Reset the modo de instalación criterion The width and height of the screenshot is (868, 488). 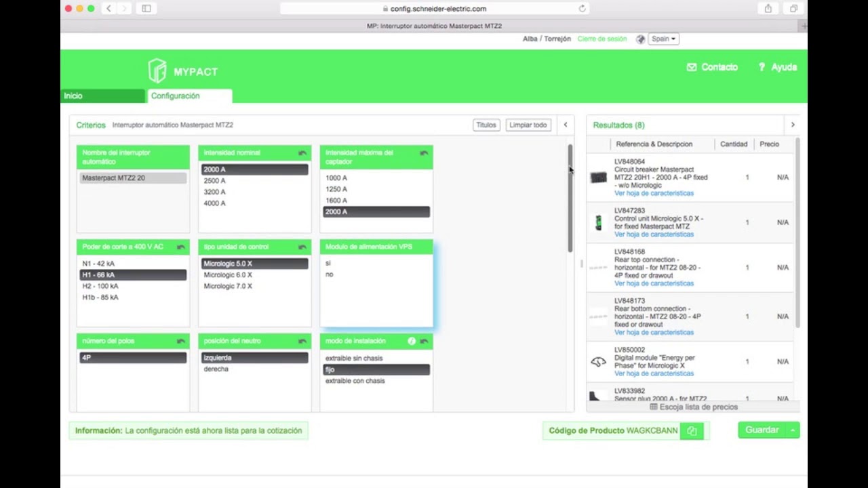(x=424, y=342)
